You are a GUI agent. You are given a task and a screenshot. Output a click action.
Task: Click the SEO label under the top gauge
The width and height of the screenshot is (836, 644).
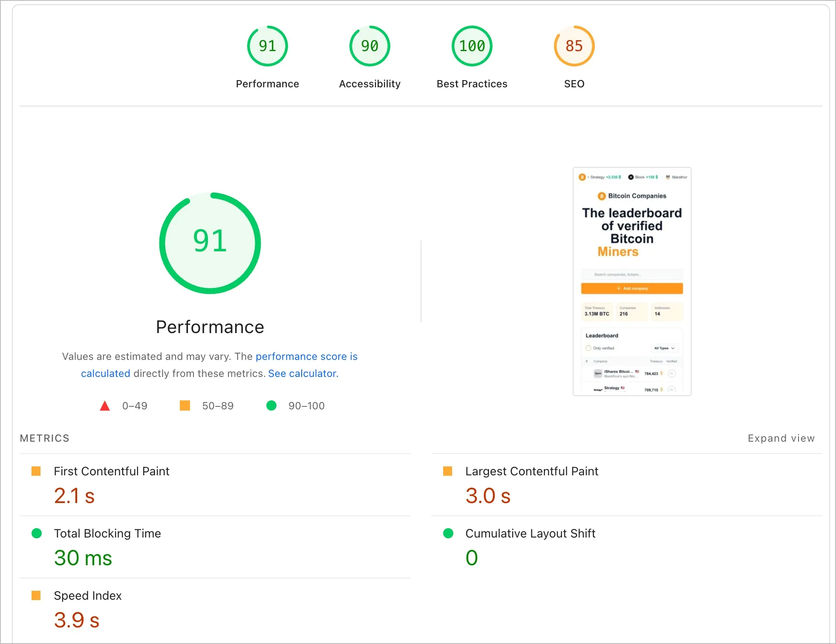(x=574, y=84)
